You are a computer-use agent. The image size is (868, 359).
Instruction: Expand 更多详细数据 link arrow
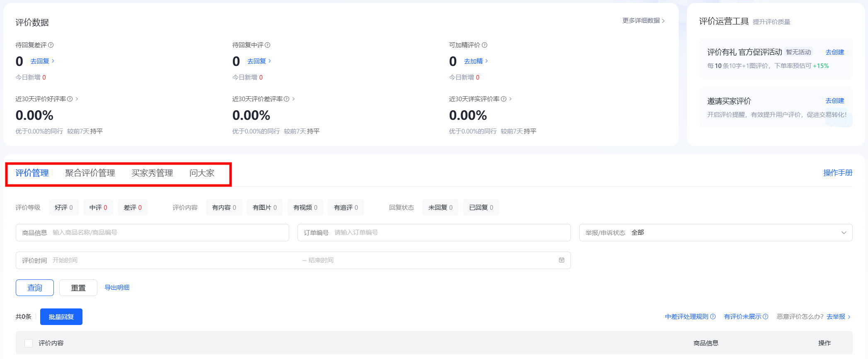(663, 21)
